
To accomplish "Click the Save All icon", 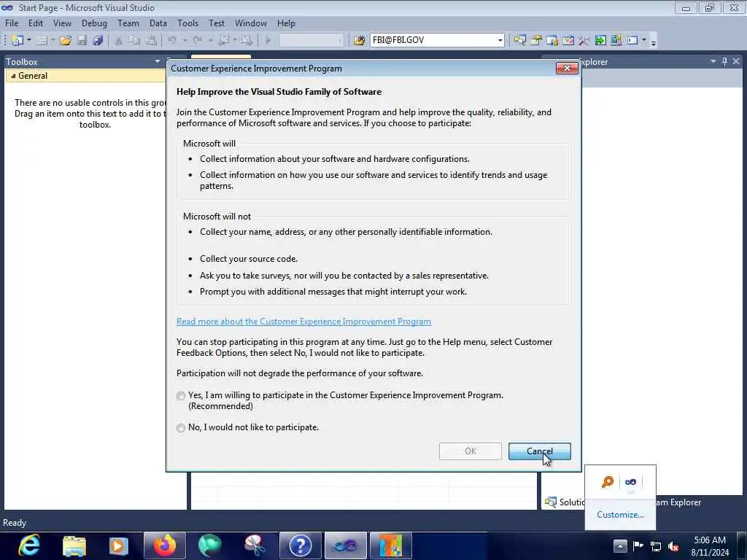I will click(98, 41).
